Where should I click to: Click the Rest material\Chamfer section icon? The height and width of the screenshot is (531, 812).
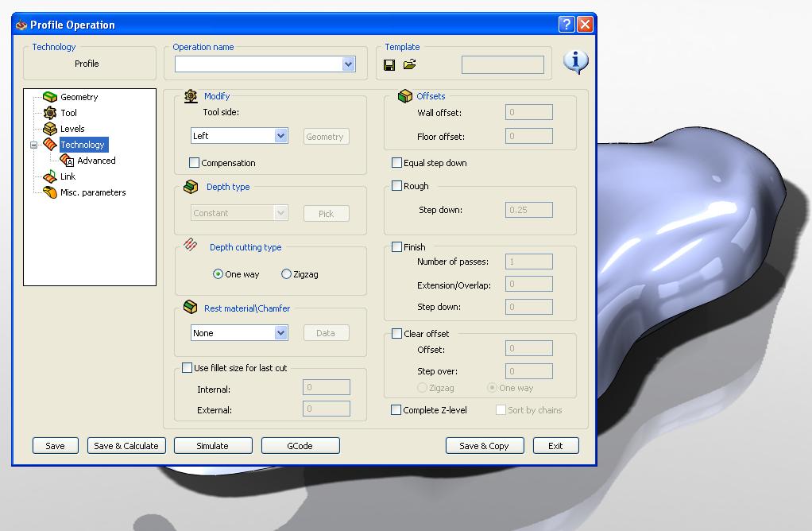click(190, 307)
